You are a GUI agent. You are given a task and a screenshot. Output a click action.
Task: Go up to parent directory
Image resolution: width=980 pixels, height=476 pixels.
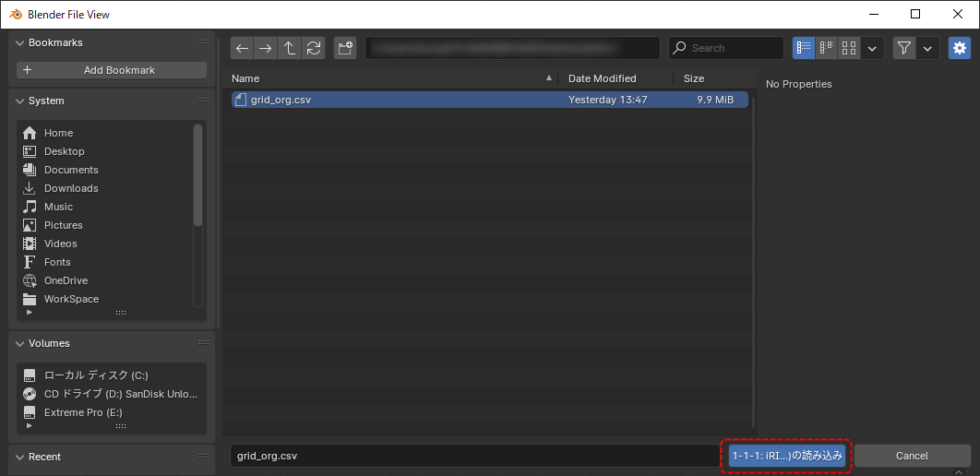pos(290,48)
